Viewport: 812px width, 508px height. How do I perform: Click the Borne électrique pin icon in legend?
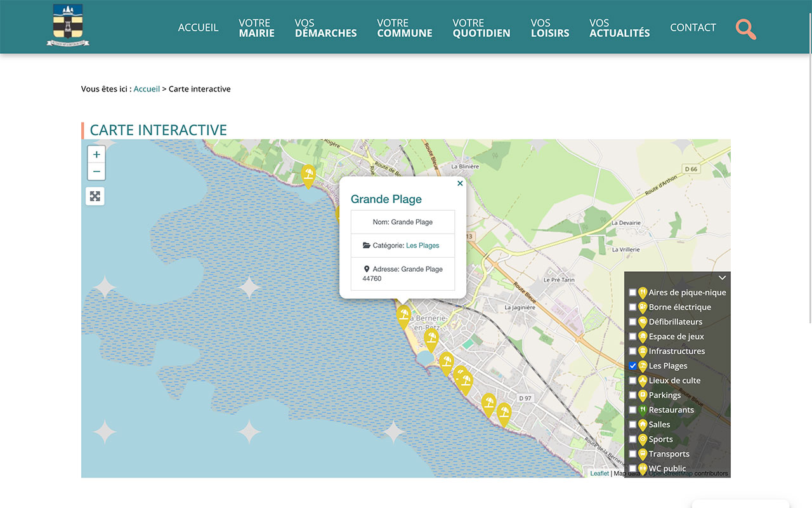[643, 307]
